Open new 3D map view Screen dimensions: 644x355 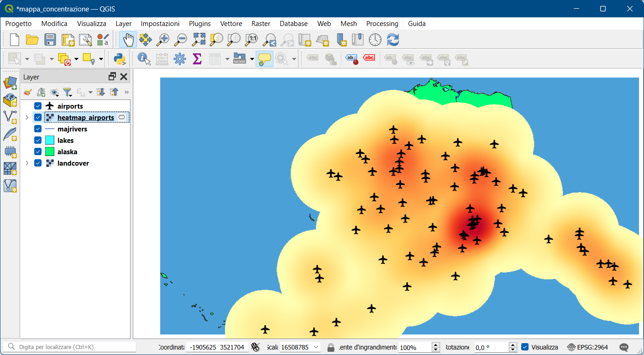point(323,40)
